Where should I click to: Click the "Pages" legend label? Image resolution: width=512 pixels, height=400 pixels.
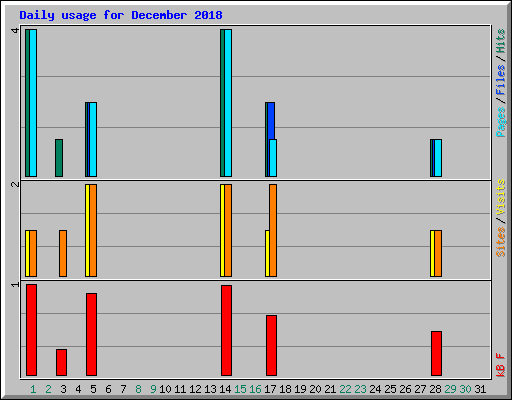pyautogui.click(x=500, y=122)
